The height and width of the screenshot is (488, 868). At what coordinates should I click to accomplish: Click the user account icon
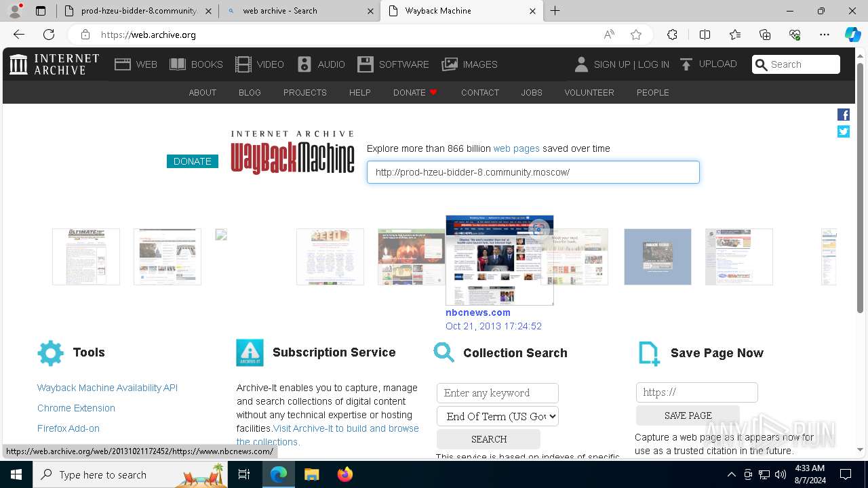[x=581, y=64]
